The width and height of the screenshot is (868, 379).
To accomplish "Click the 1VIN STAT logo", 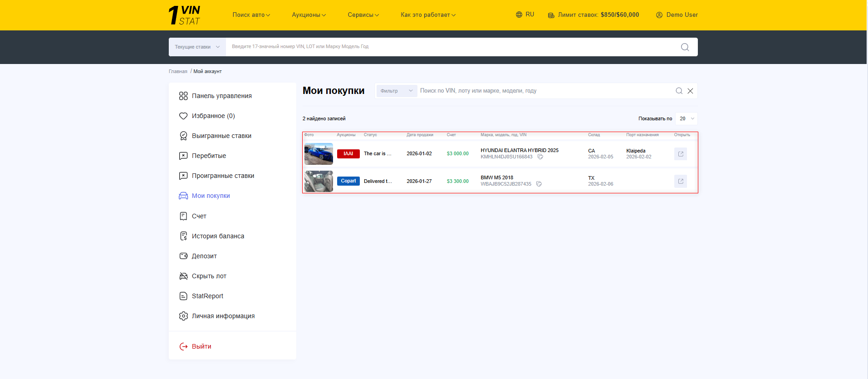I will pyautogui.click(x=184, y=15).
